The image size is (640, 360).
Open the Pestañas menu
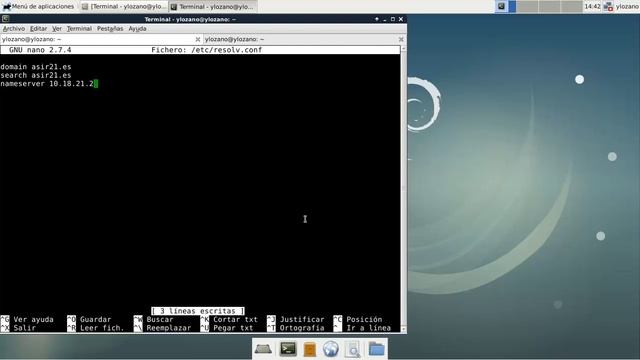(x=110, y=29)
